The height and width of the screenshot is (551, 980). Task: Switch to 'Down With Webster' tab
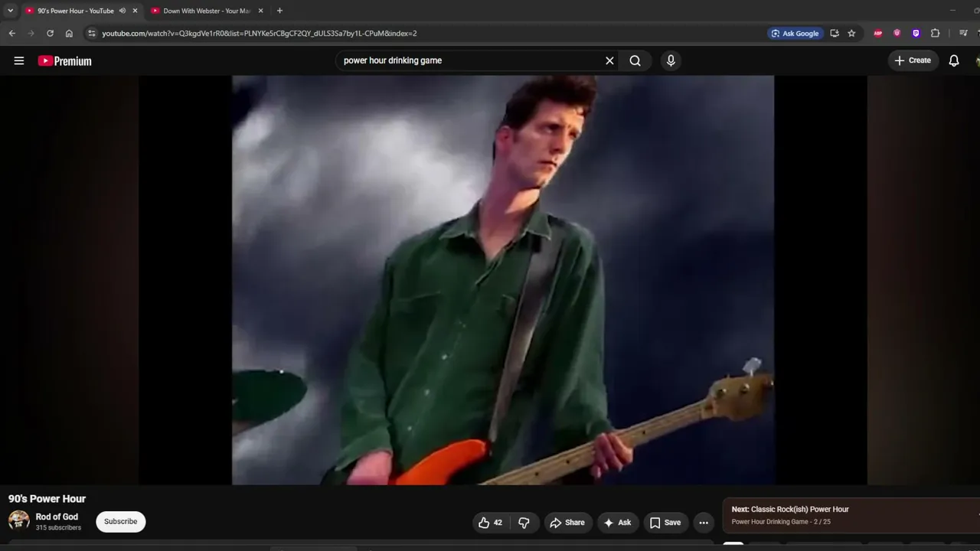click(x=207, y=11)
